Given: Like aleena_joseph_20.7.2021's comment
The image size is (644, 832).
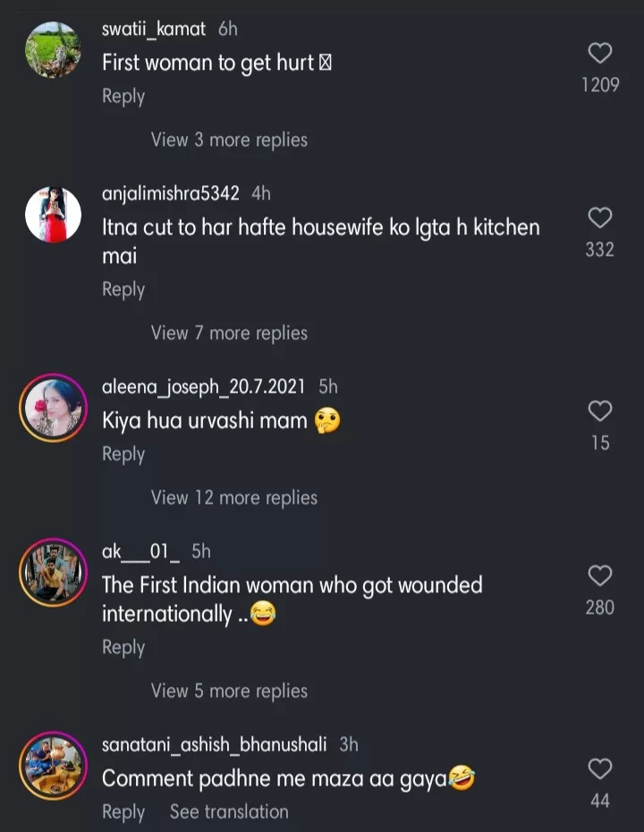Looking at the screenshot, I should (x=600, y=412).
